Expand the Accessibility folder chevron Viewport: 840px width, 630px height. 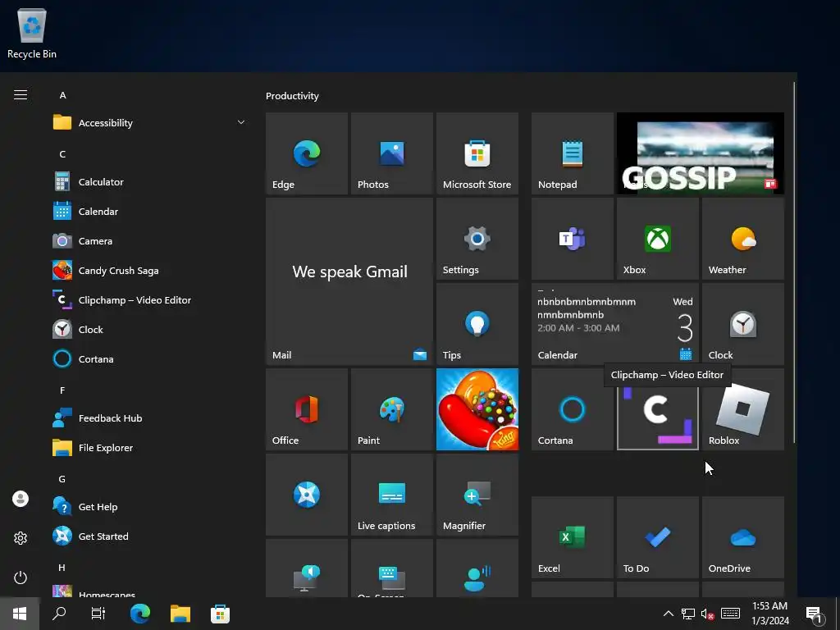(241, 123)
